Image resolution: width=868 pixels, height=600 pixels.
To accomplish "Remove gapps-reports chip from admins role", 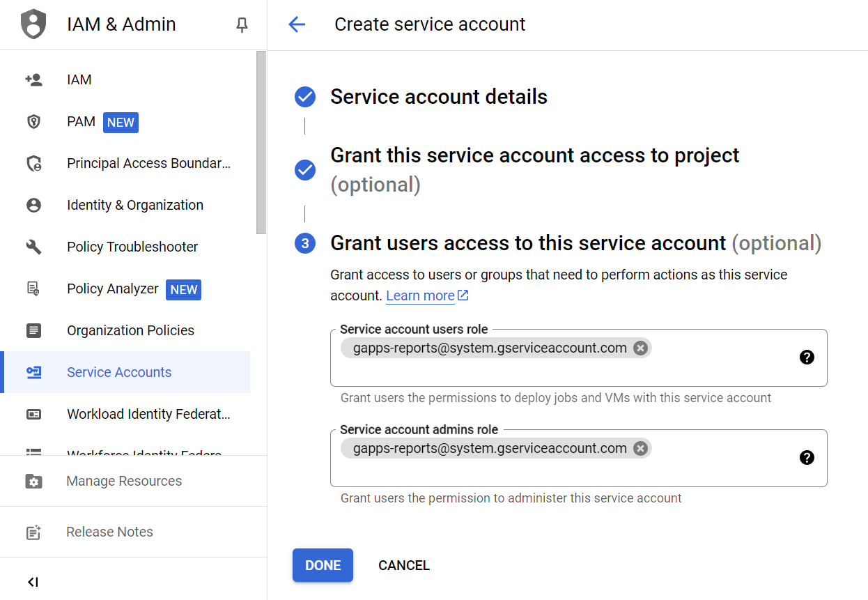I will coord(640,449).
